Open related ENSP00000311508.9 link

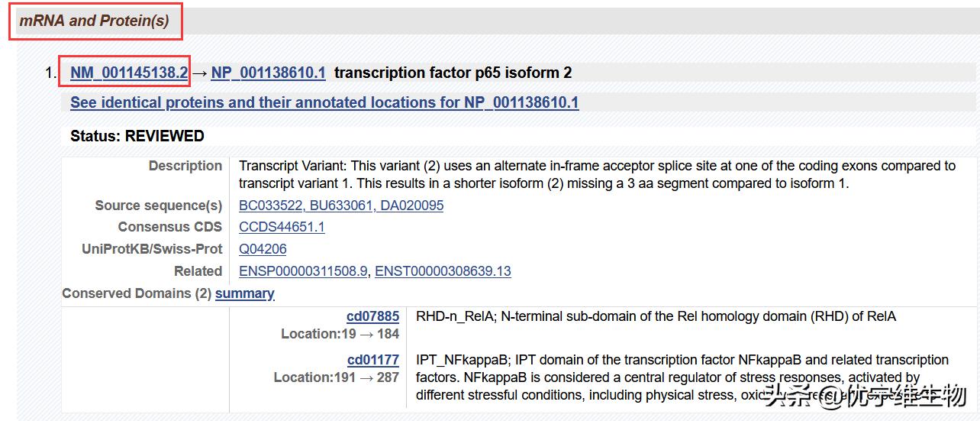coord(303,271)
